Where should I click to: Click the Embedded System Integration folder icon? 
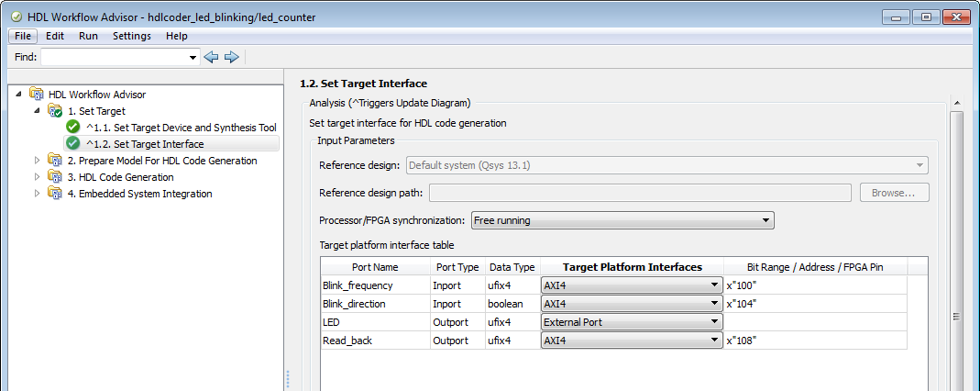coord(55,194)
